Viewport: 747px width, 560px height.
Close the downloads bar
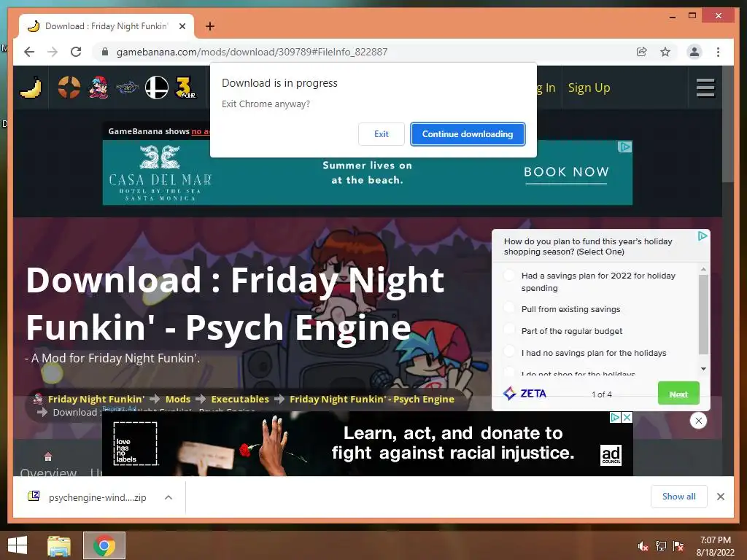pos(720,497)
